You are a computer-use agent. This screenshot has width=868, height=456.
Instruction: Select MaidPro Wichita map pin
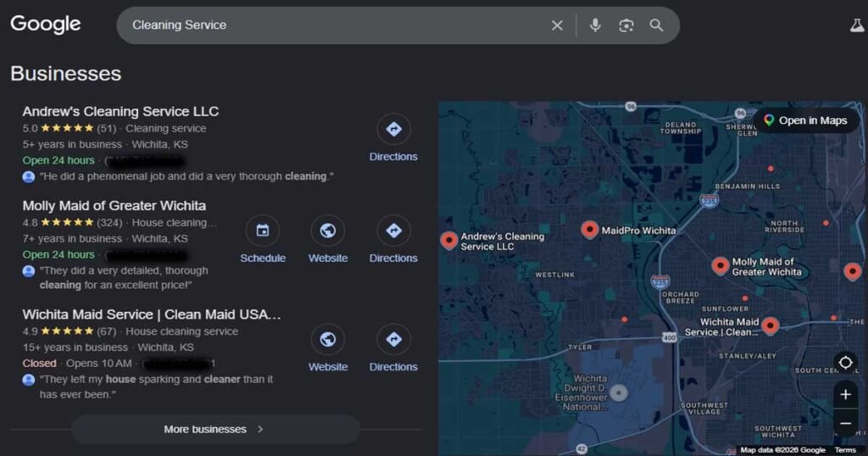(590, 229)
